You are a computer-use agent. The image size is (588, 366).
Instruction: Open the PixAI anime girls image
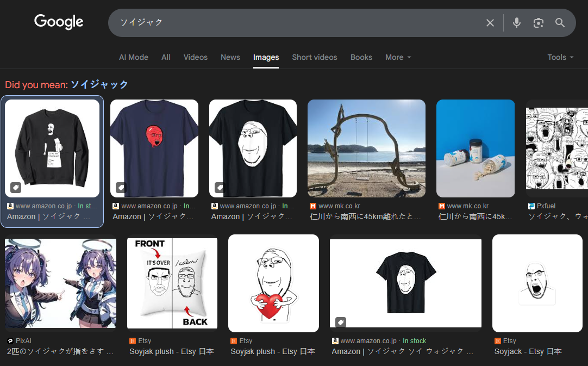point(60,283)
